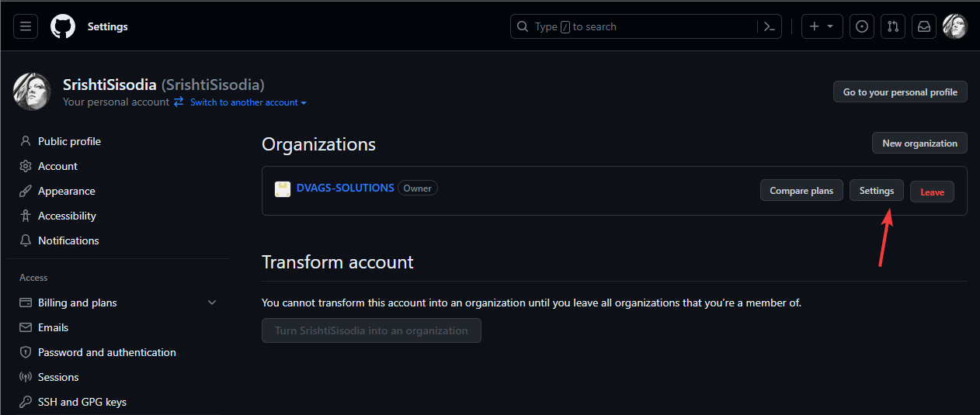
Task: Select Public profile in sidebar
Action: (x=69, y=141)
